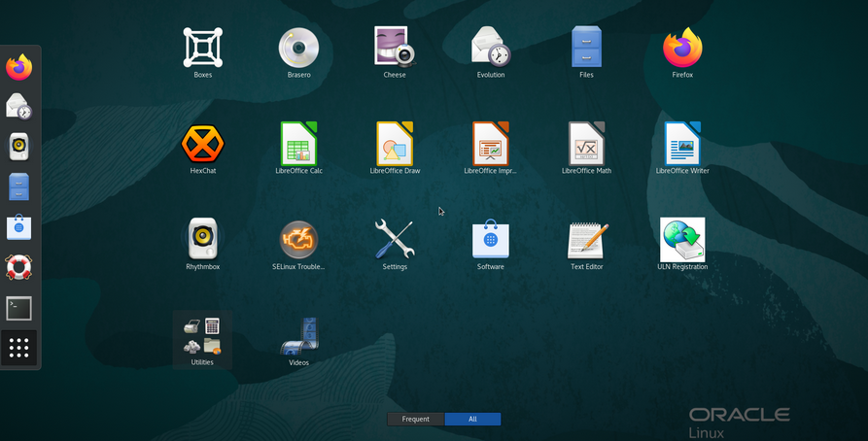The image size is (868, 441).
Task: Switch to the Frequent tab
Action: coord(416,419)
